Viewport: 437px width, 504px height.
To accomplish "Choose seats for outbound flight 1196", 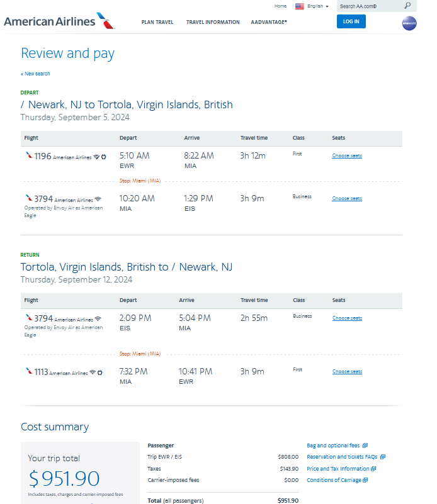I will [x=346, y=155].
